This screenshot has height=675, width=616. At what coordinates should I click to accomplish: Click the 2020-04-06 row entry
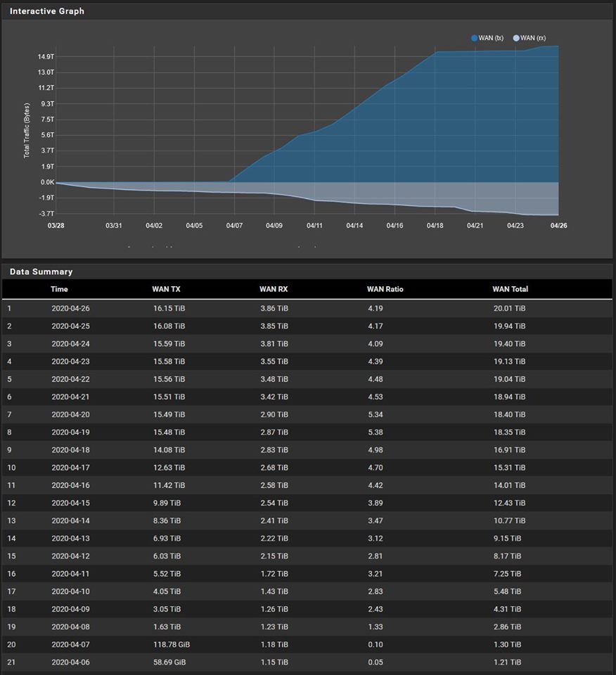(x=70, y=663)
